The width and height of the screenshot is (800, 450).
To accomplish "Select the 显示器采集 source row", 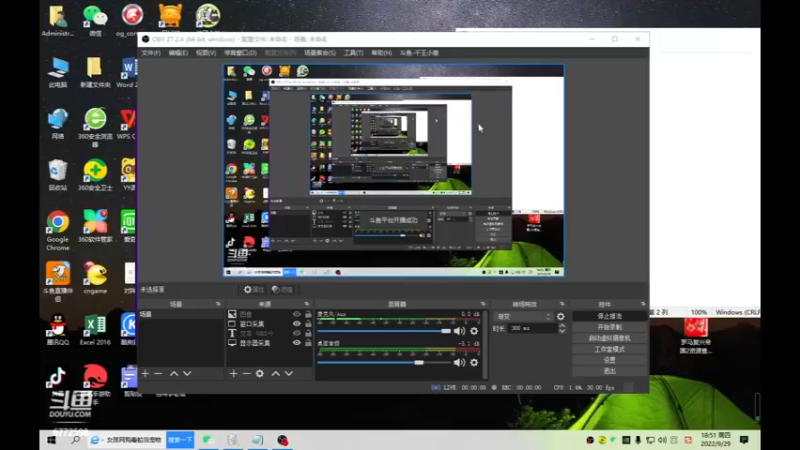I will point(269,343).
